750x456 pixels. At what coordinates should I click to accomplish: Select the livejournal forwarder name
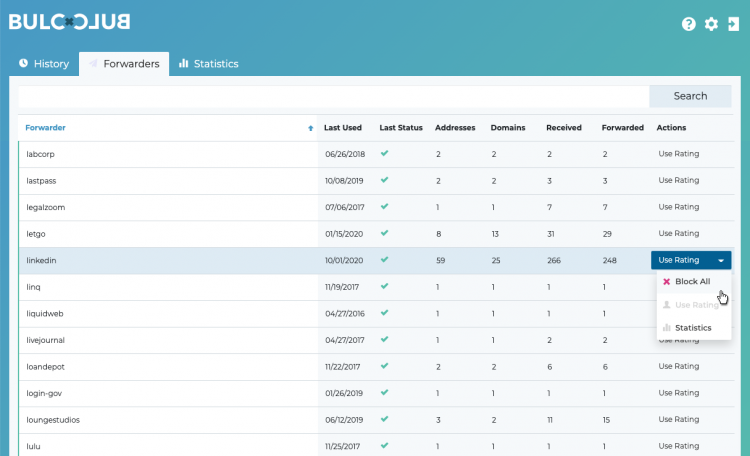(x=45, y=340)
